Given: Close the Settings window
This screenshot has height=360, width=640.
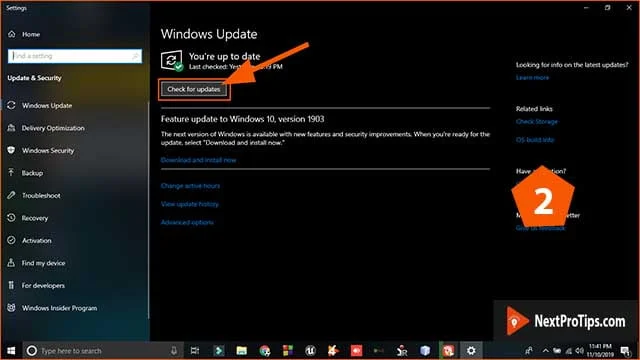Looking at the screenshot, I should tap(629, 8).
